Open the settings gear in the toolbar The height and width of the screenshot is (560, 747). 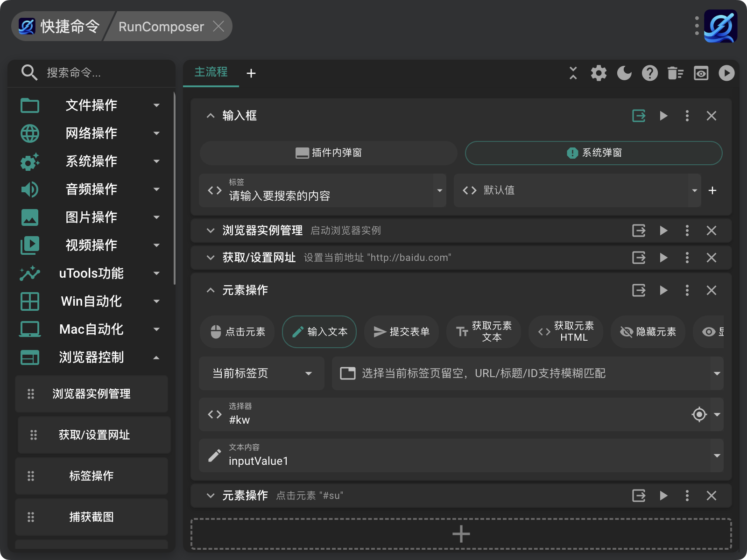pos(599,73)
